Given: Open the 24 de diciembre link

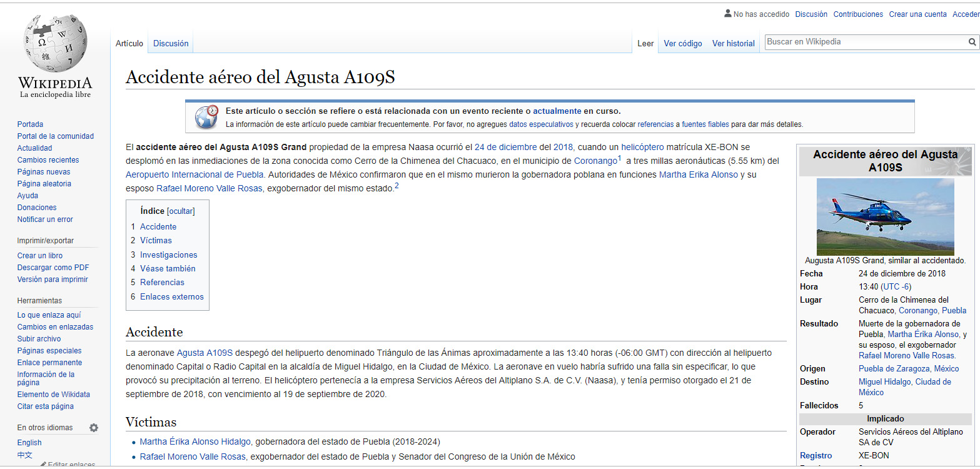Looking at the screenshot, I should [506, 148].
